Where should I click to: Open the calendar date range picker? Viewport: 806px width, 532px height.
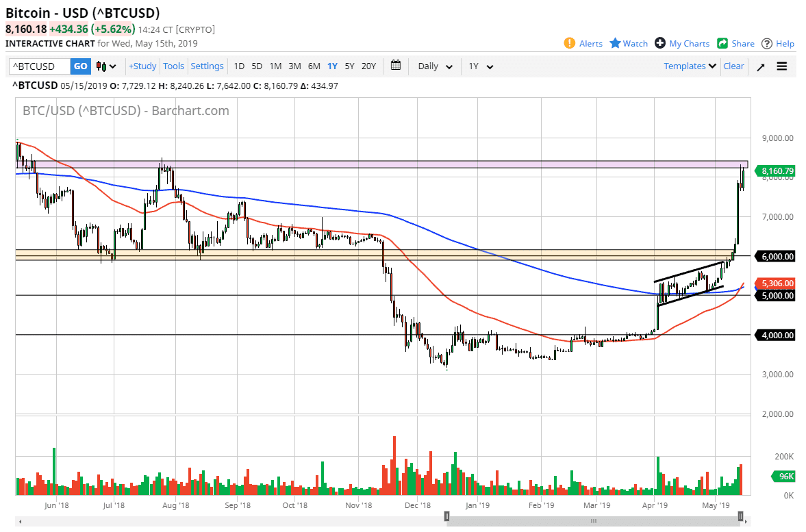point(396,66)
